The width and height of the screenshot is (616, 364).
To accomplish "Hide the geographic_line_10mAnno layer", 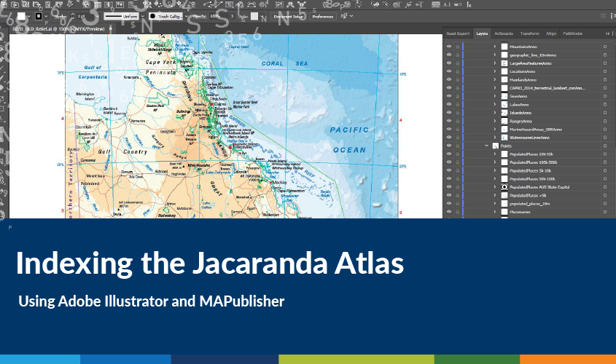I will 449,55.
